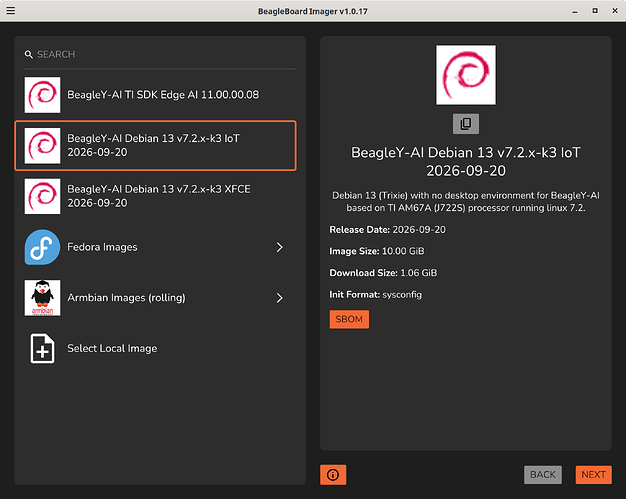This screenshot has height=499, width=626.
Task: Click the Download Size value 1.06 GiB
Action: coord(418,273)
